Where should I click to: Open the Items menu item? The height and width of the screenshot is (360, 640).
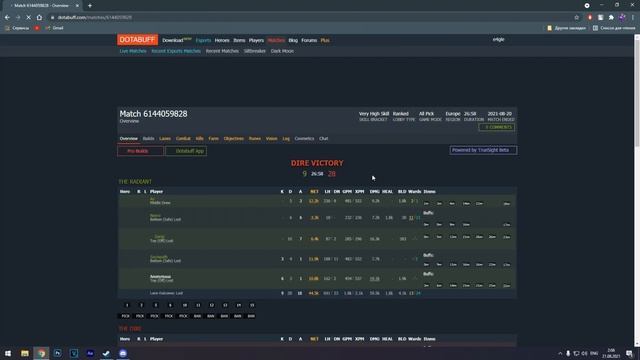(239, 40)
